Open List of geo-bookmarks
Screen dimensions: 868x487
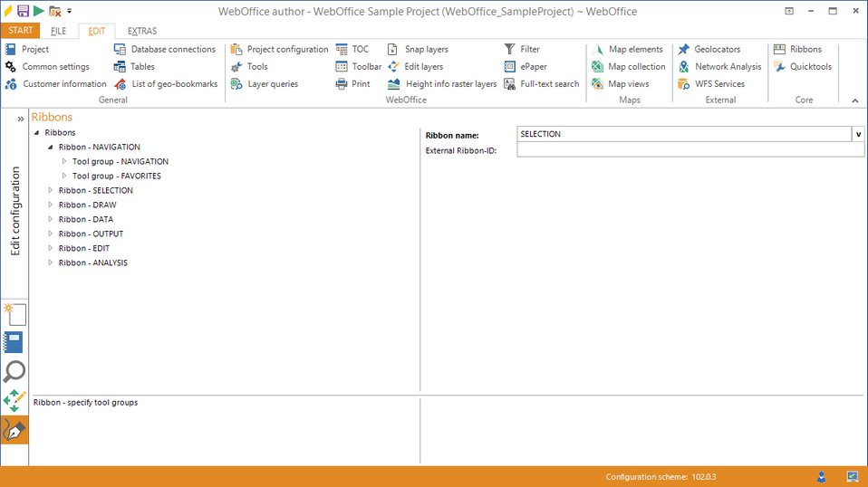166,84
